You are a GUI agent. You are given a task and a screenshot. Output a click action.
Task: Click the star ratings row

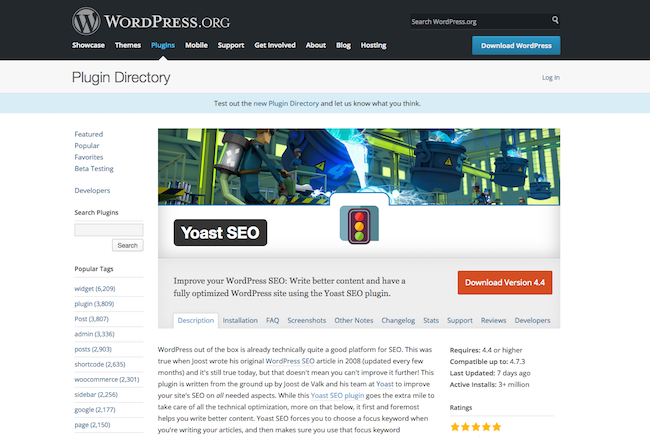pyautogui.click(x=476, y=427)
